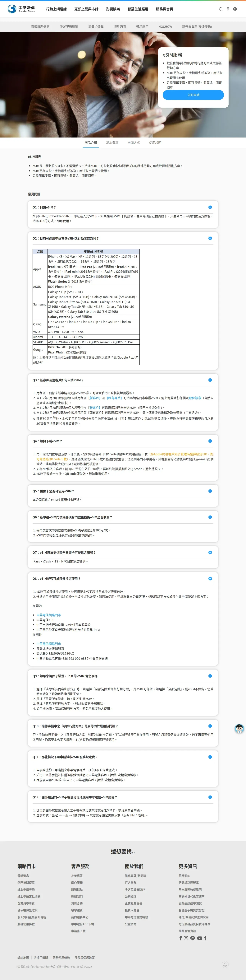
Task: Click the 立即申請 button
Action: [193, 95]
